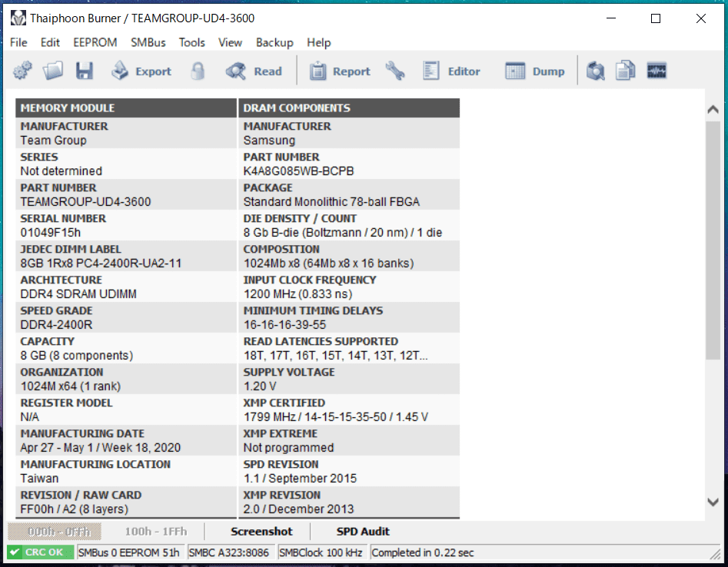Screen dimensions: 728x567
Task: Select the XMP revision 2.0 / December 2013
Action: (298, 509)
